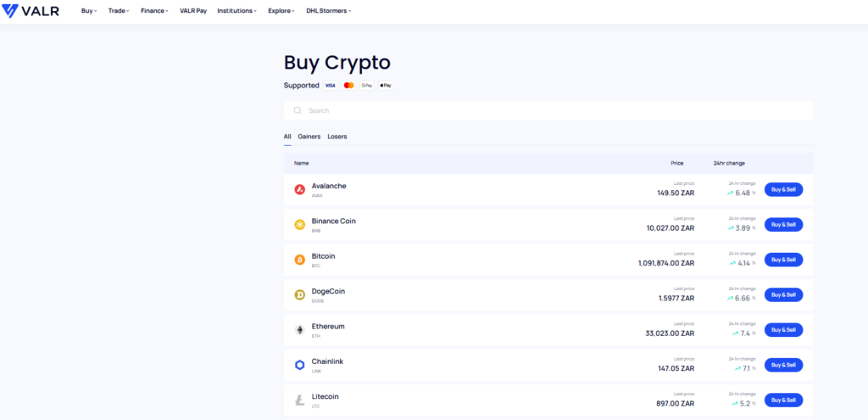868x420 pixels.
Task: Switch to the Losers tab
Action: pyautogui.click(x=337, y=137)
